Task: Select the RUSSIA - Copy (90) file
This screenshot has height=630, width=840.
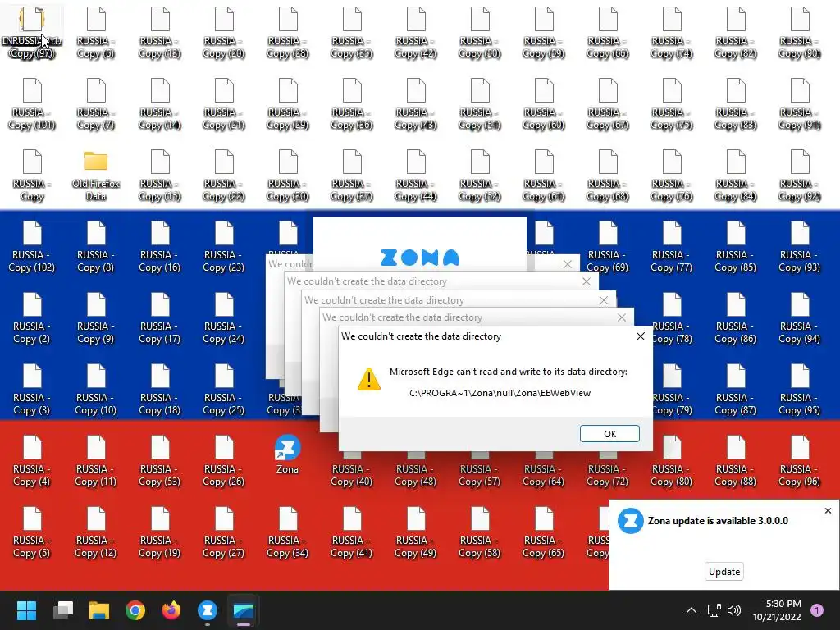Action: coord(799,33)
